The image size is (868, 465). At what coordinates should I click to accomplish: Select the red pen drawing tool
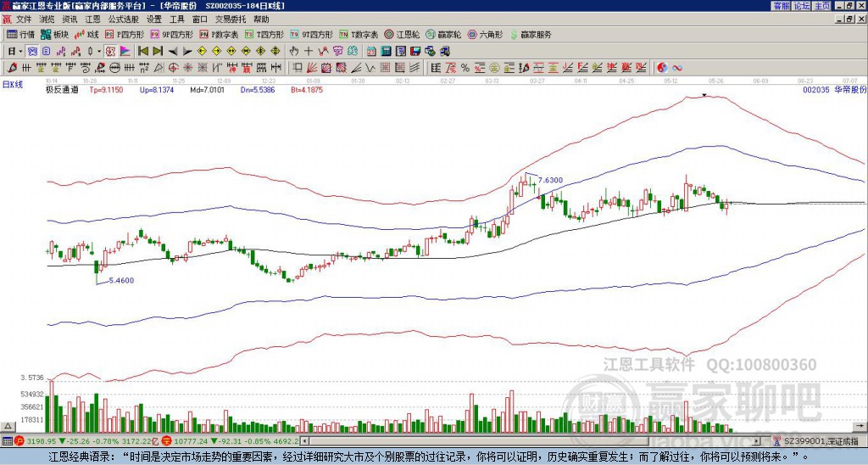[x=11, y=68]
